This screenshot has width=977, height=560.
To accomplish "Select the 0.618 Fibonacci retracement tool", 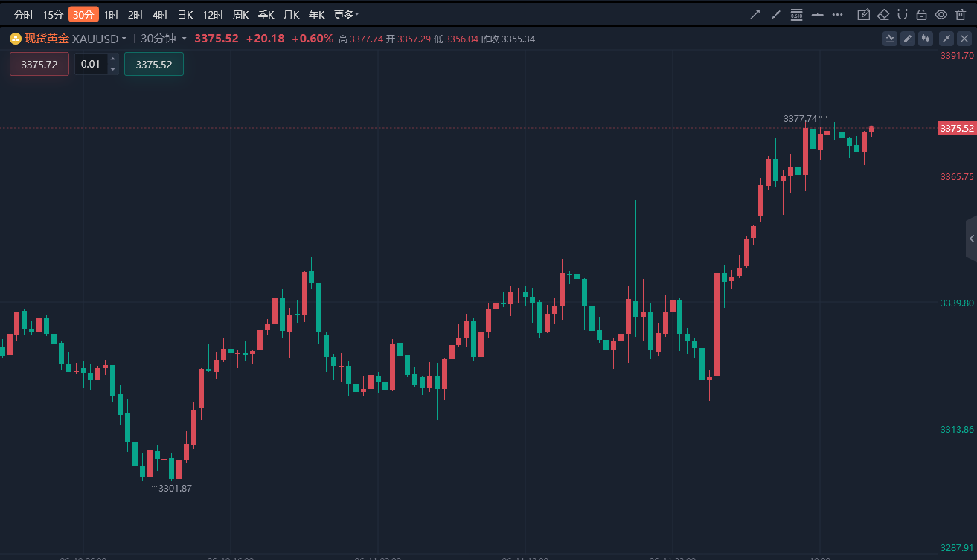I will 796,14.
